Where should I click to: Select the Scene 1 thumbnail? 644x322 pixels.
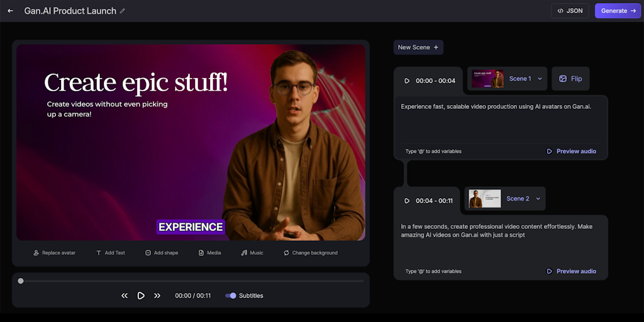click(487, 79)
